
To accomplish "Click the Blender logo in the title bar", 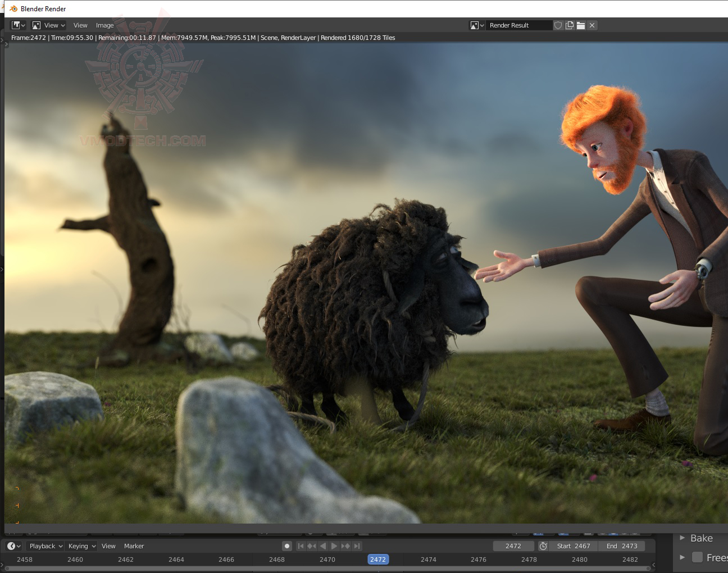I will click(x=13, y=9).
